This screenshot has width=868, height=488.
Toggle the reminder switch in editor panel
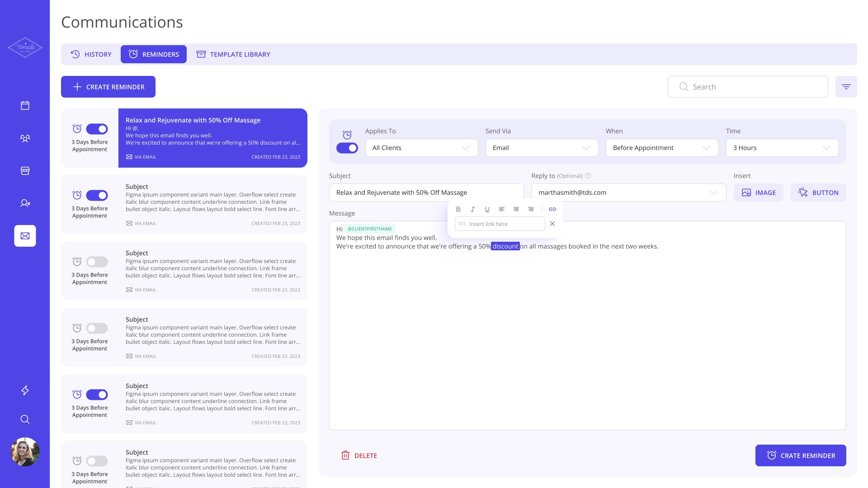[347, 148]
